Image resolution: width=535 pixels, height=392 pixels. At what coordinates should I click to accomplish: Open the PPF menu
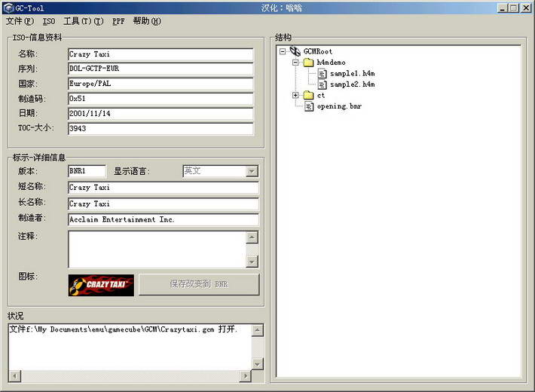point(118,21)
